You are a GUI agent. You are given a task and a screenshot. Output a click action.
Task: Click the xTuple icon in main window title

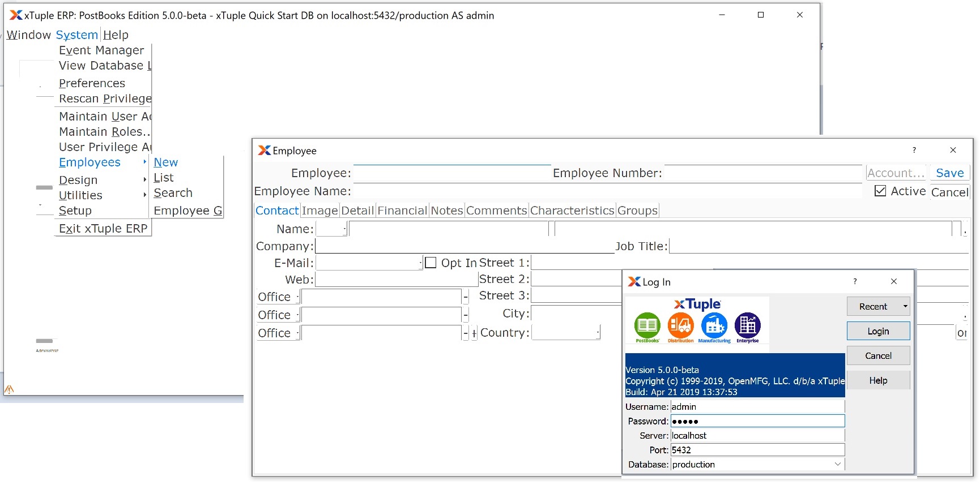tap(16, 15)
